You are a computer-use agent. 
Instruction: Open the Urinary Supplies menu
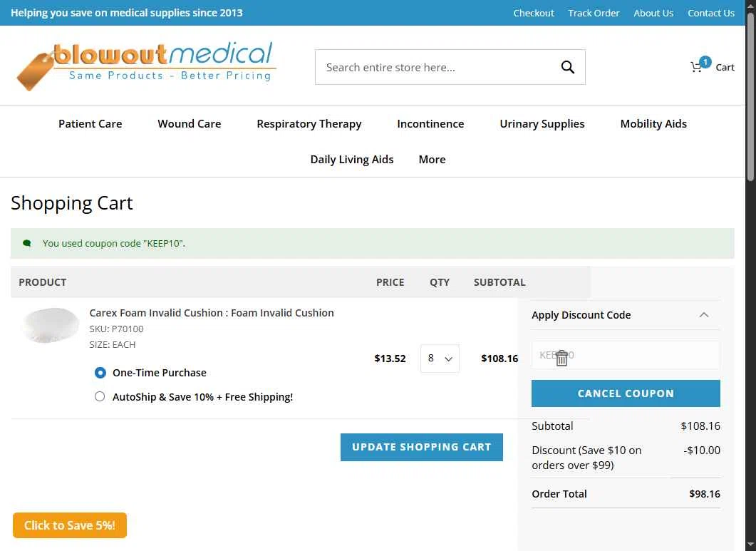[542, 123]
